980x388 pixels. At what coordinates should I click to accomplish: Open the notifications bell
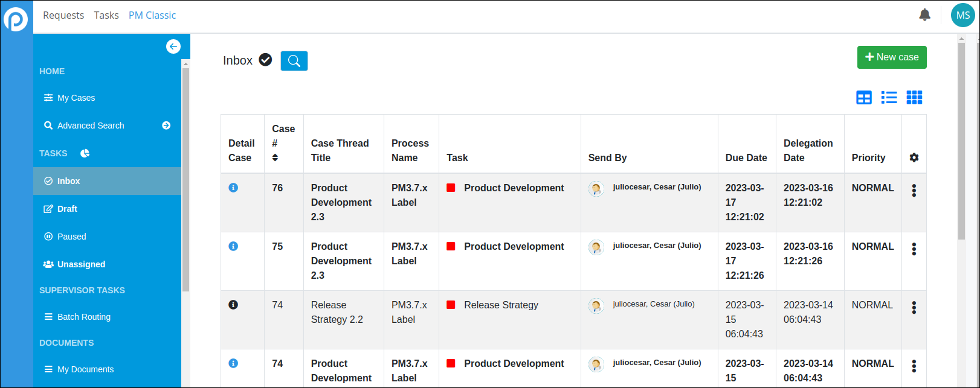924,15
